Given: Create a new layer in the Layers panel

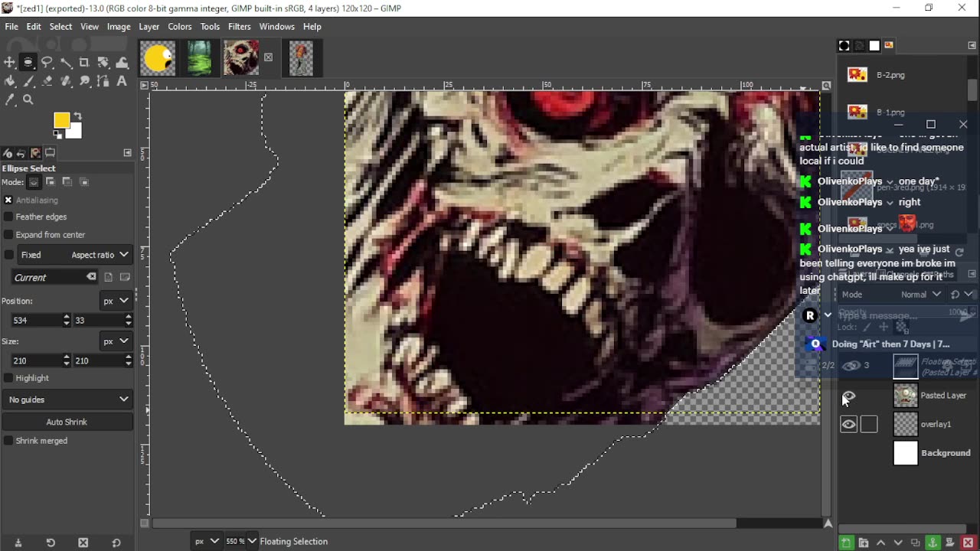Looking at the screenshot, I should coord(846,543).
